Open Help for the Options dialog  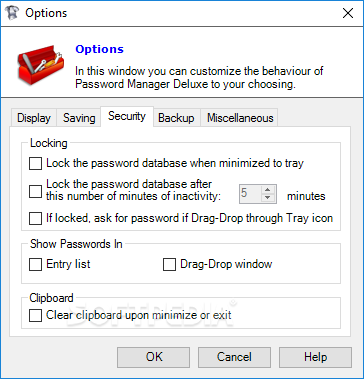315,357
